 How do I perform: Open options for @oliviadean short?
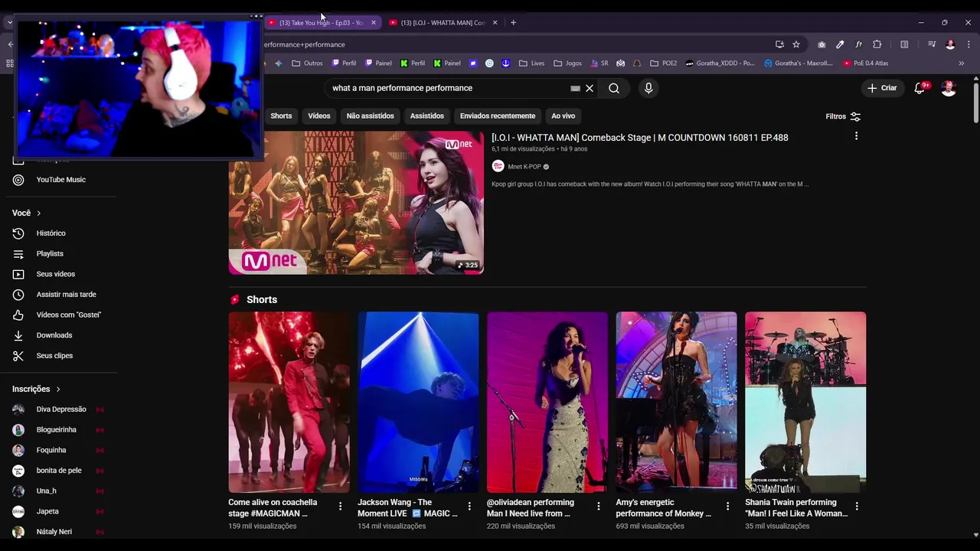599,506
